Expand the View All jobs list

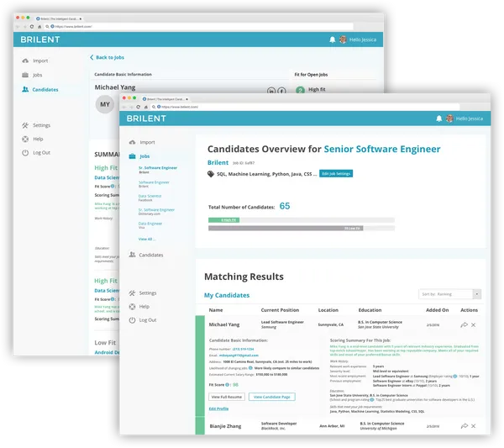pyautogui.click(x=147, y=239)
